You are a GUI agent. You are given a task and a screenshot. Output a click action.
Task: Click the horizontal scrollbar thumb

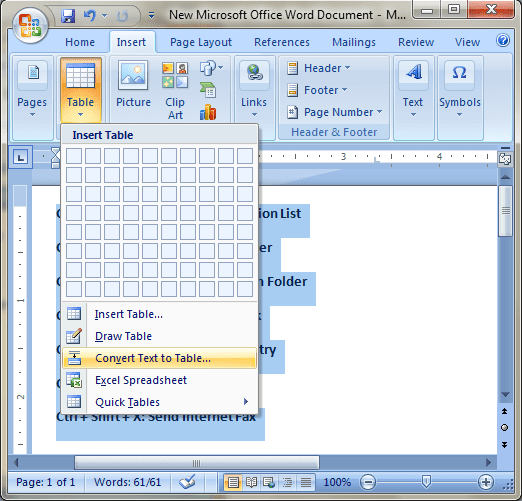coord(197,463)
